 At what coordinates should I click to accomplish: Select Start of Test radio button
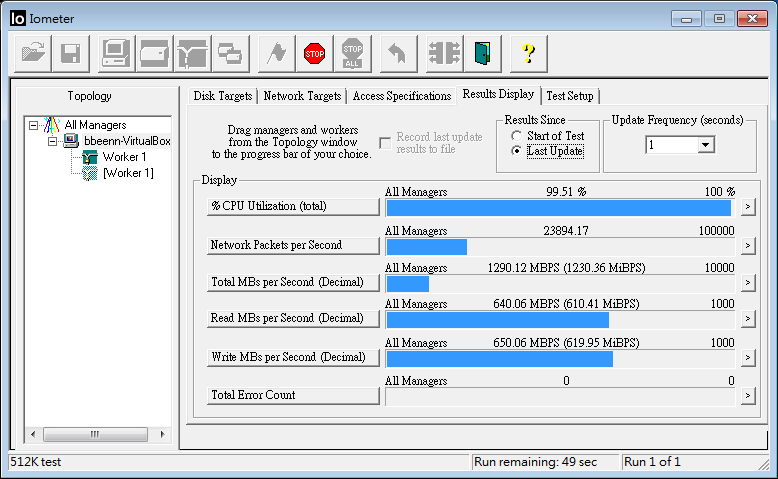point(517,136)
